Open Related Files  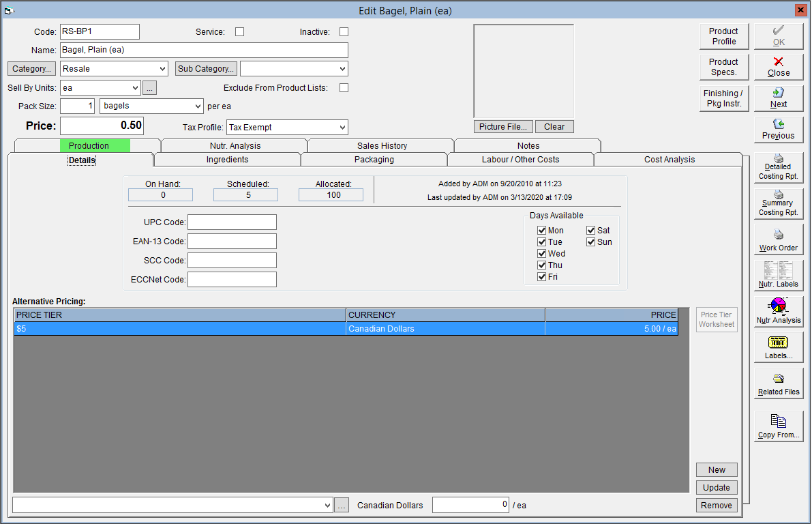pos(779,383)
